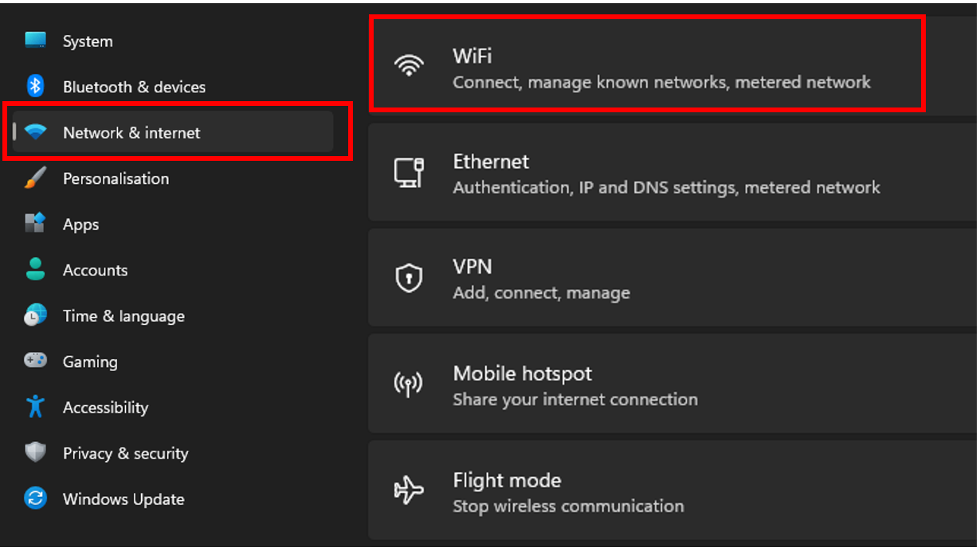Image resolution: width=980 pixels, height=551 pixels.
Task: Open the Ethernet settings row
Action: tap(666, 174)
